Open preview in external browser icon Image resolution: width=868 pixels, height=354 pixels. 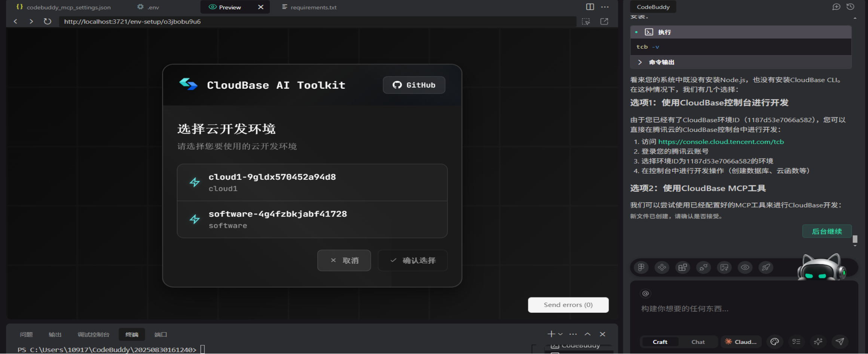(604, 21)
